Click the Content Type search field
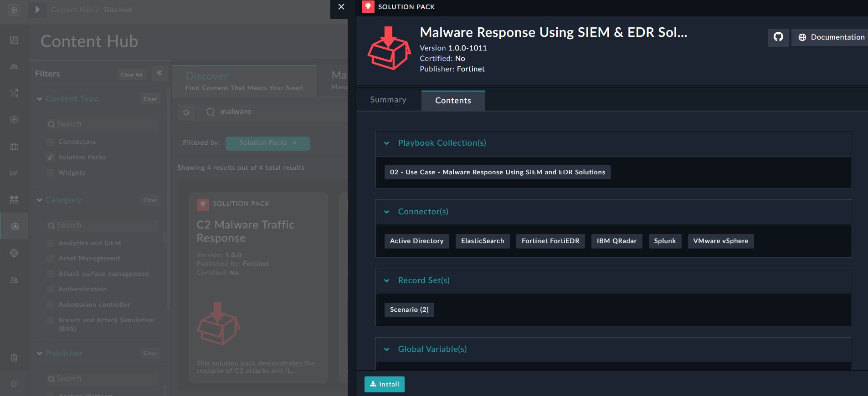868x396 pixels. tap(103, 124)
